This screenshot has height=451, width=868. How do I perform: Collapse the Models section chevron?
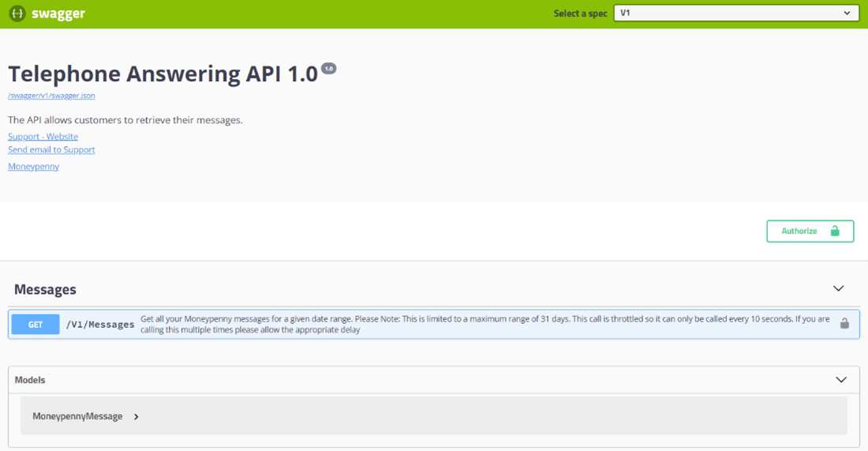pyautogui.click(x=841, y=380)
